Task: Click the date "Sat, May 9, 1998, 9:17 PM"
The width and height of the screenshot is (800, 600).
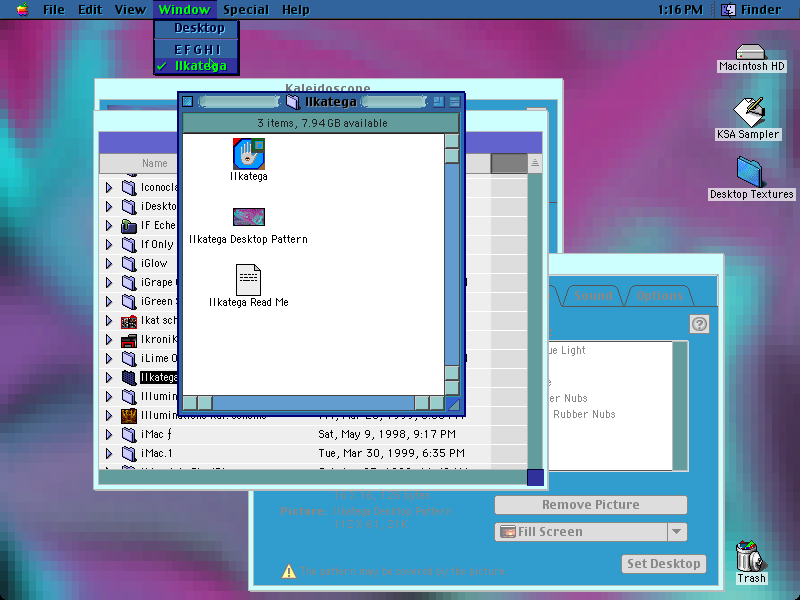Action: point(387,434)
